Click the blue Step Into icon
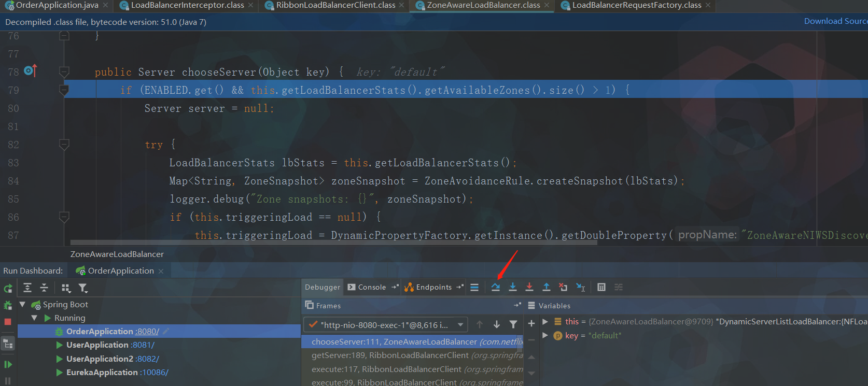The height and width of the screenshot is (386, 868). tap(512, 287)
